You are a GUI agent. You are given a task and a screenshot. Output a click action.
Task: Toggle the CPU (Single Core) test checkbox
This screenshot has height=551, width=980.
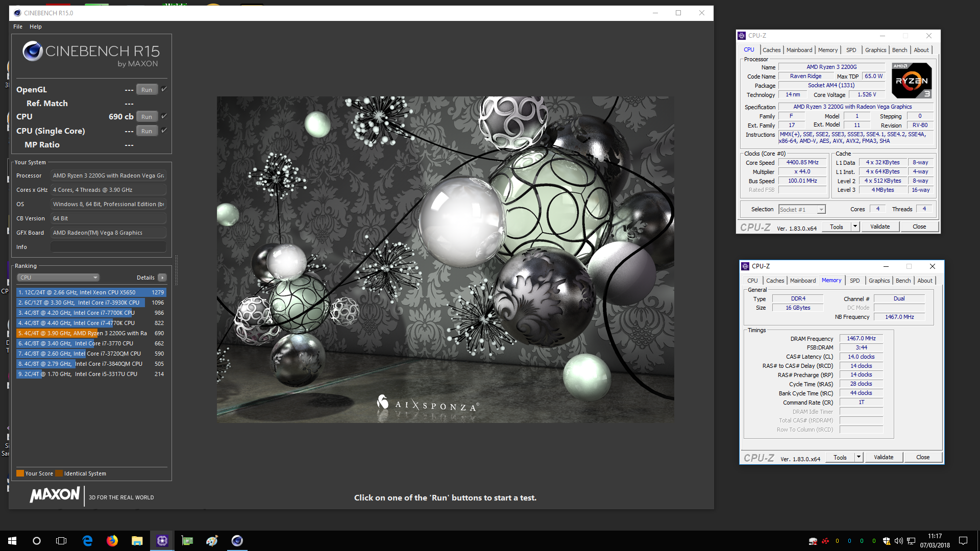coord(164,131)
